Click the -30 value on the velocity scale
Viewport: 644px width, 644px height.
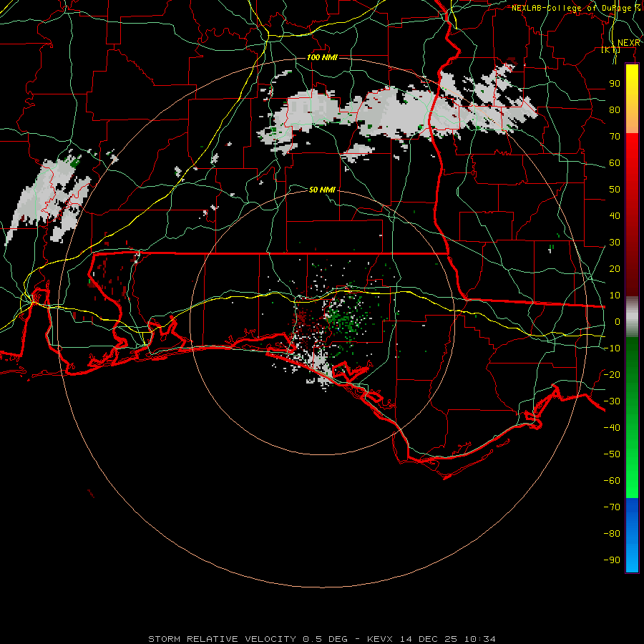tap(612, 401)
